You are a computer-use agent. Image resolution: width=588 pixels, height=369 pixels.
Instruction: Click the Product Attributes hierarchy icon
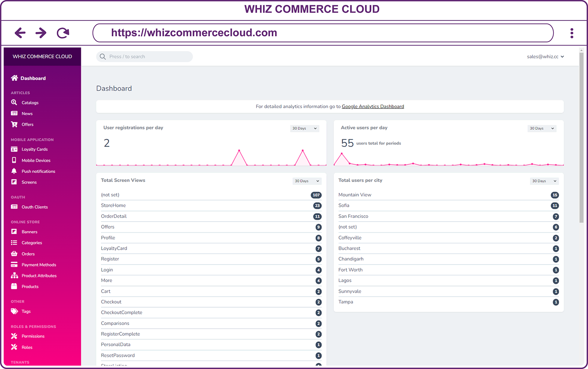coord(14,276)
